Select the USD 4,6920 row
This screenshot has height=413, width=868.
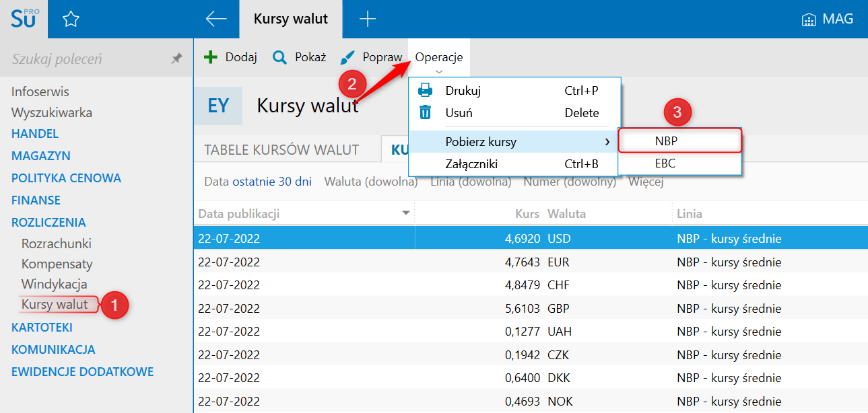531,239
